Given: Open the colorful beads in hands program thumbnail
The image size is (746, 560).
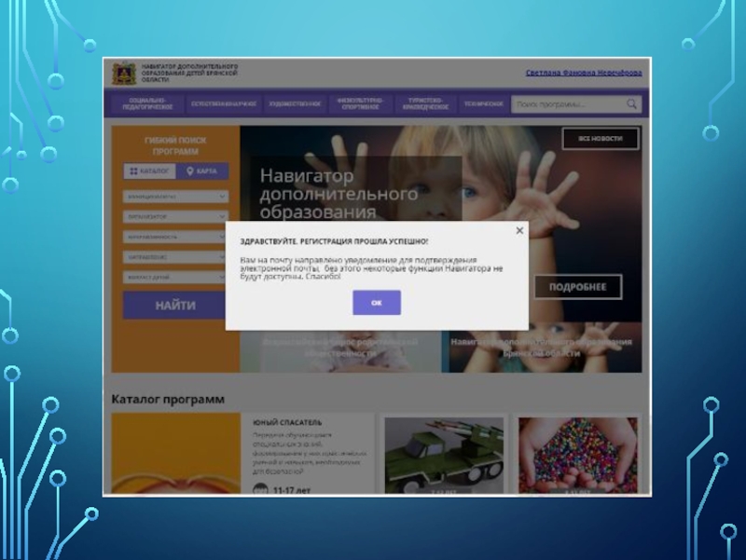Looking at the screenshot, I should click(578, 456).
